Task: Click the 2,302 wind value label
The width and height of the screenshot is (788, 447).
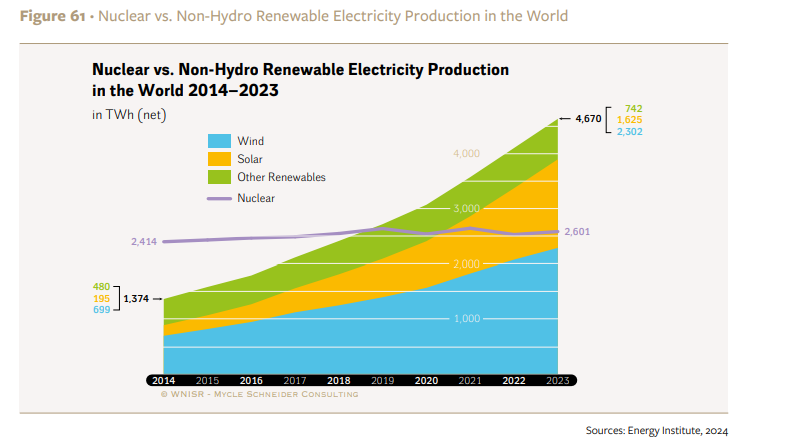Action: (x=630, y=132)
